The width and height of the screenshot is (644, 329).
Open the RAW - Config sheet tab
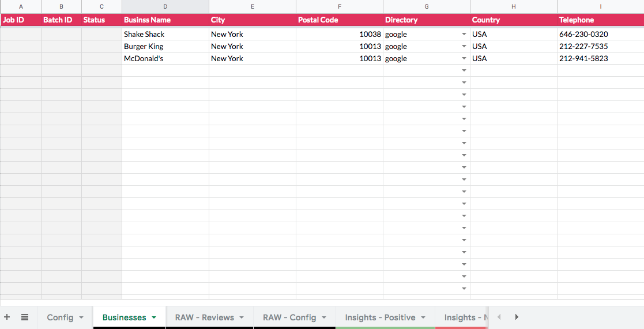(x=289, y=317)
